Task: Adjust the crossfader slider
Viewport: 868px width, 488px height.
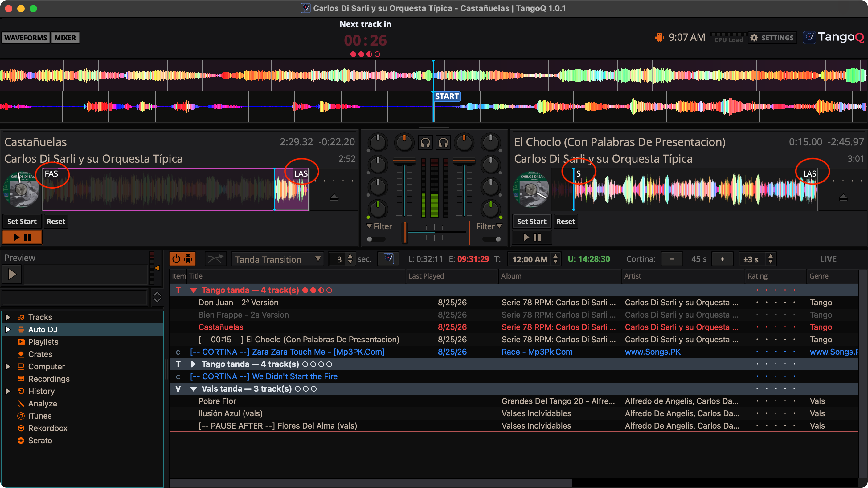Action: click(434, 233)
